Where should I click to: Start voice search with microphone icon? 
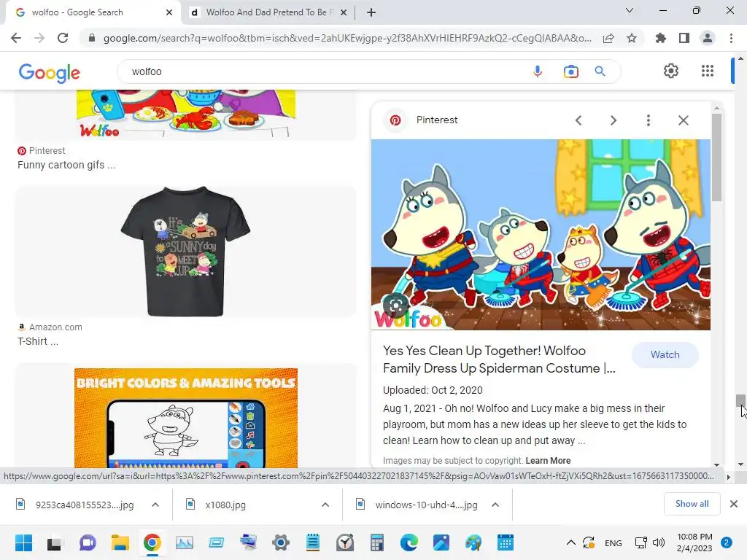(538, 71)
